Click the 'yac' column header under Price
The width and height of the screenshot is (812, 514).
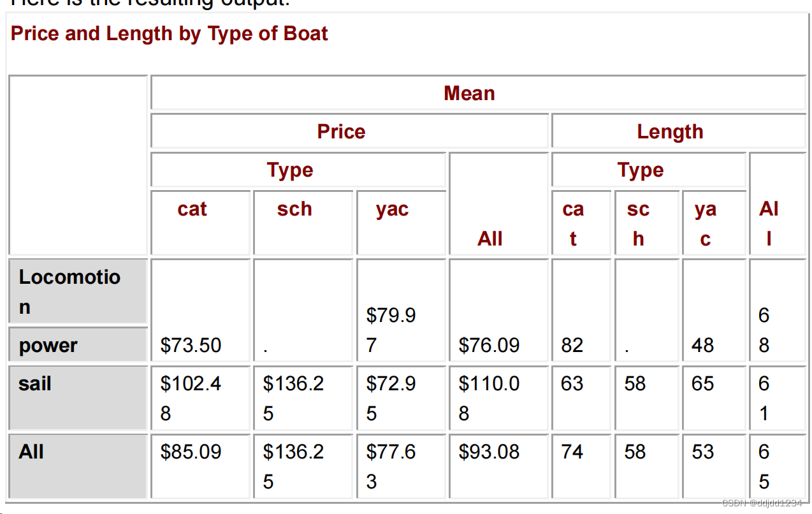click(400, 223)
